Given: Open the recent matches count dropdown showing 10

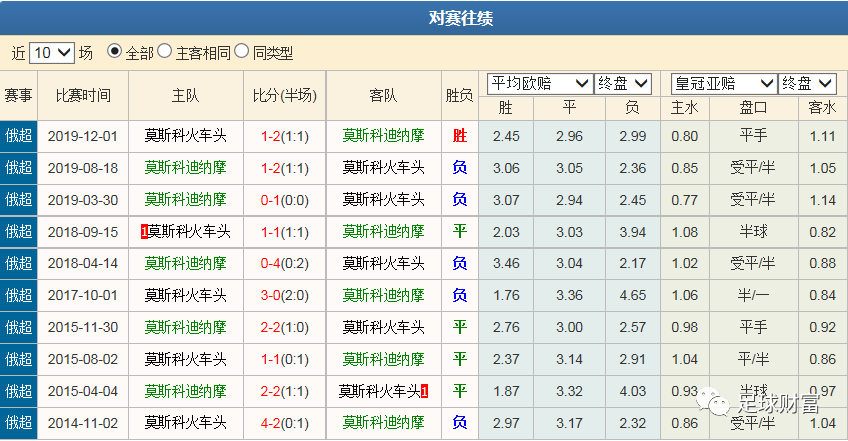Looking at the screenshot, I should (51, 52).
